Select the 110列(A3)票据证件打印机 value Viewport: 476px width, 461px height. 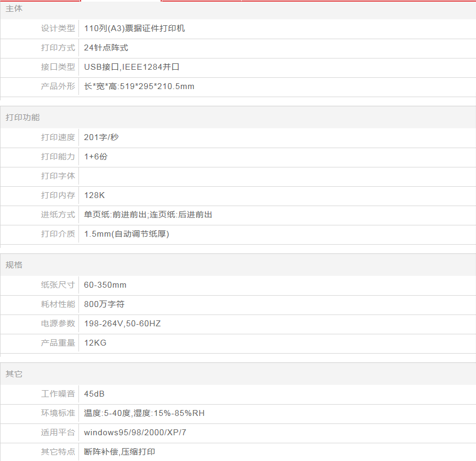(134, 28)
